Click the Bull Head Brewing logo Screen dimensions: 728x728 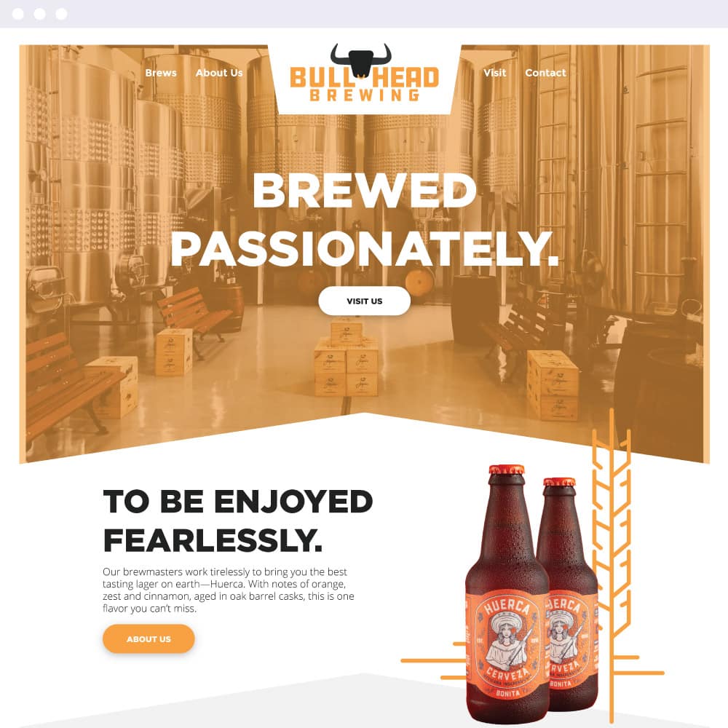point(365,74)
